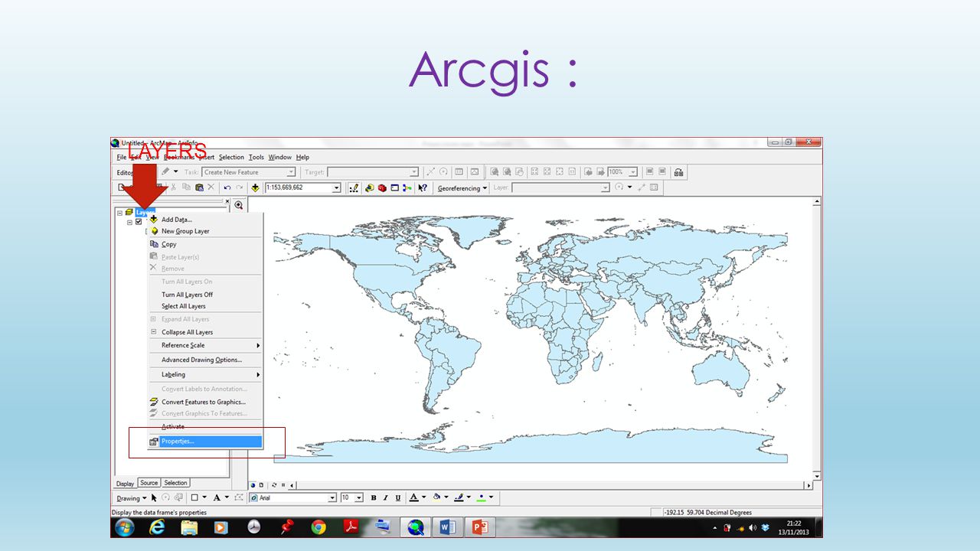Choose the Select Elements arrow in Drawing toolbar
Image resolution: width=980 pixels, height=551 pixels.
[154, 497]
